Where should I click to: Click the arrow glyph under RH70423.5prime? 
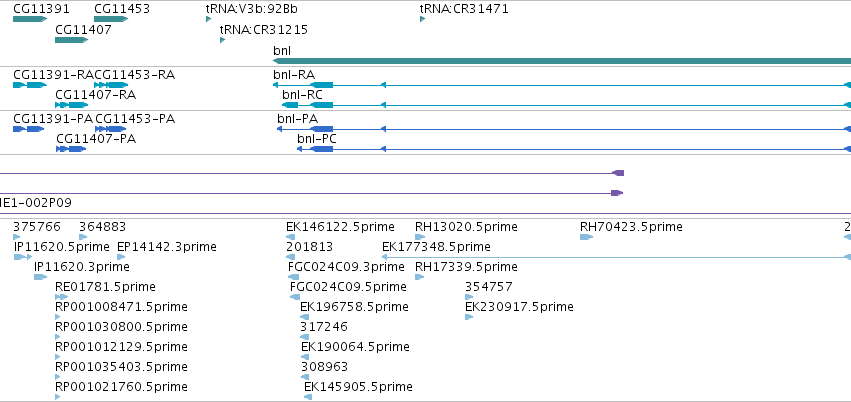tap(587, 237)
